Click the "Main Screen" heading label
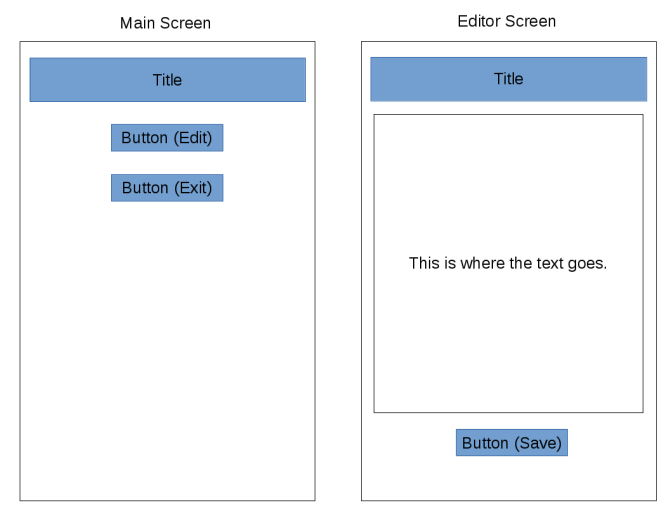Image resolution: width=670 pixels, height=517 pixels. pyautogui.click(x=165, y=23)
